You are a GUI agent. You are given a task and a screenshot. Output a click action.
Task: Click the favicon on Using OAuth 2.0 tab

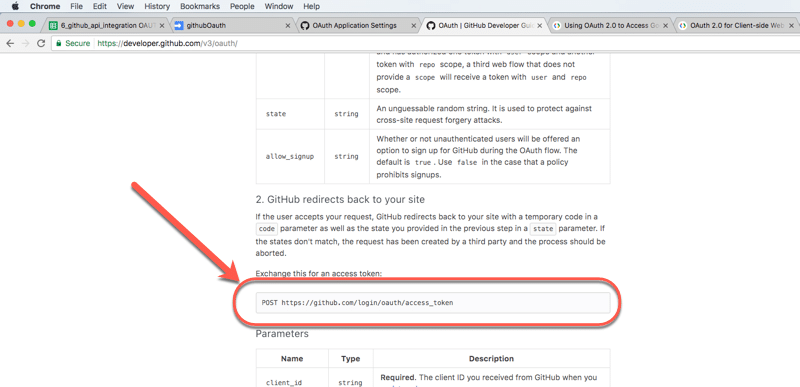click(x=557, y=25)
